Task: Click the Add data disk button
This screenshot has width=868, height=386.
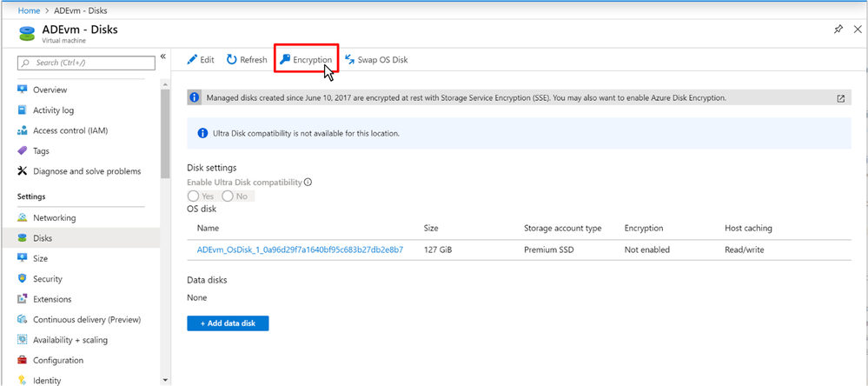Action: click(x=228, y=323)
